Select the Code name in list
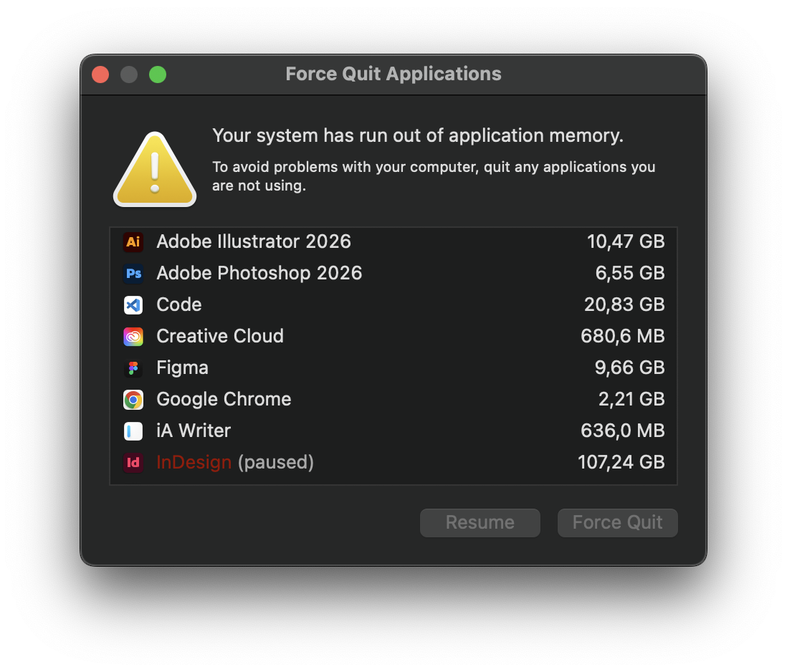The height and width of the screenshot is (672, 787). tap(179, 305)
